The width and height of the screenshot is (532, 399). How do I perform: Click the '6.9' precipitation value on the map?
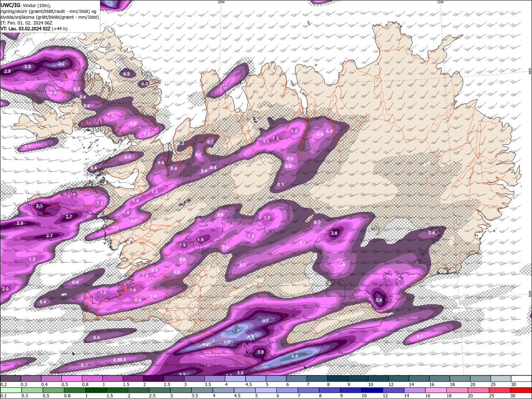click(x=295, y=356)
